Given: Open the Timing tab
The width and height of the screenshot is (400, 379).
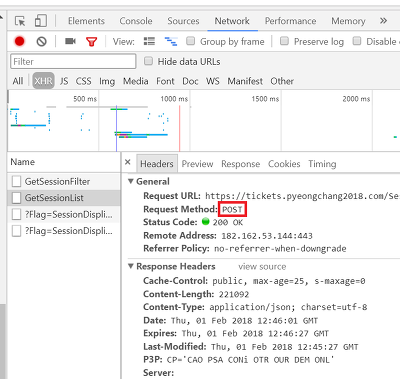Looking at the screenshot, I should click(322, 164).
